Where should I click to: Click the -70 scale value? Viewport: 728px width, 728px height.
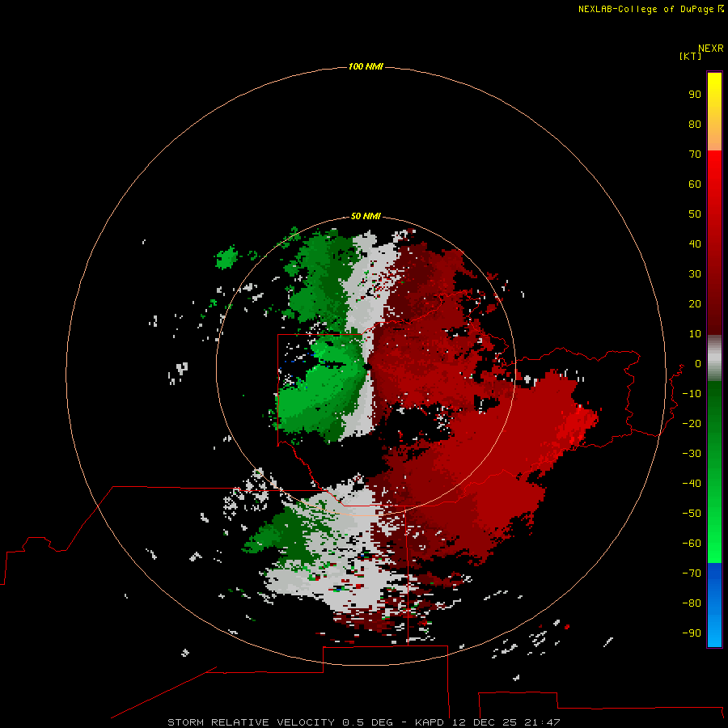[692, 574]
